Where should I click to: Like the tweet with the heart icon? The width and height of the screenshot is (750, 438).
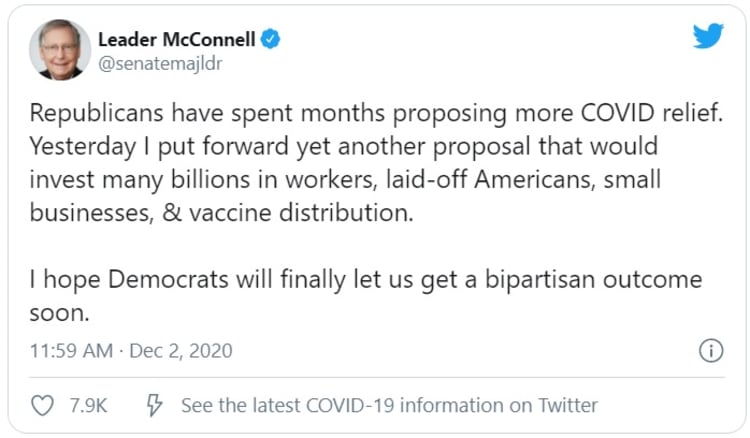pyautogui.click(x=43, y=405)
